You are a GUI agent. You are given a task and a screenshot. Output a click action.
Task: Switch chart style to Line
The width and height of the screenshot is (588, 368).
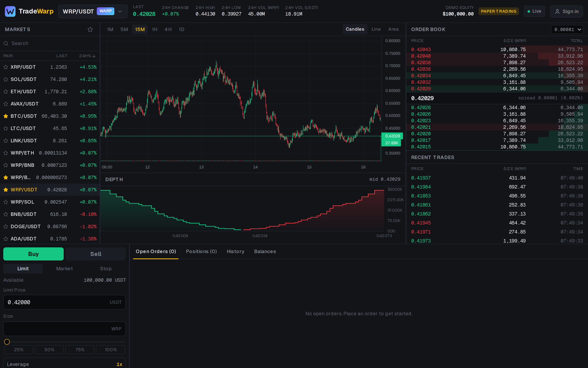pyautogui.click(x=376, y=29)
